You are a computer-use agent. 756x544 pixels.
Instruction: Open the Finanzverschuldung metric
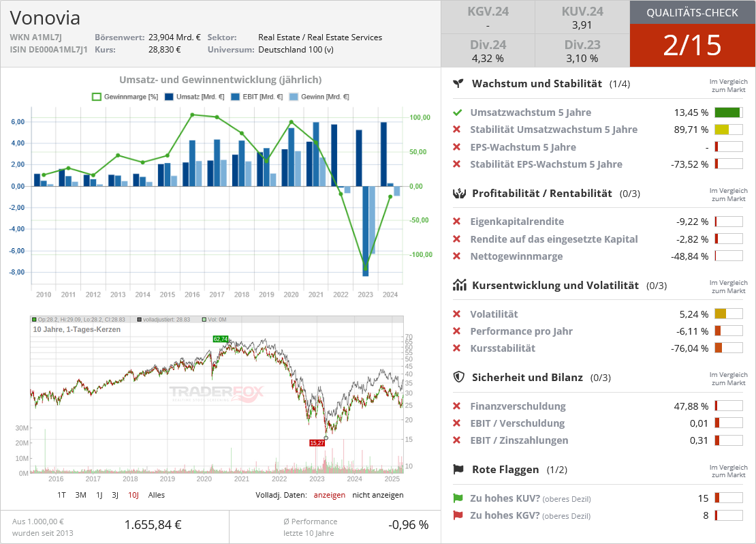click(518, 406)
